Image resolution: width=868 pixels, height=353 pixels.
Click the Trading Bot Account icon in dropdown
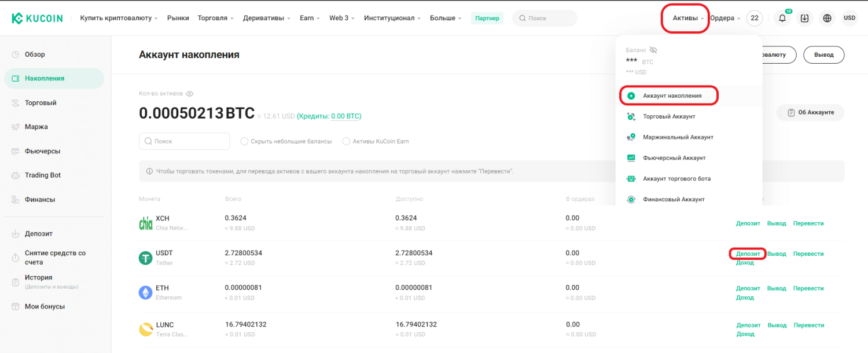[631, 179]
